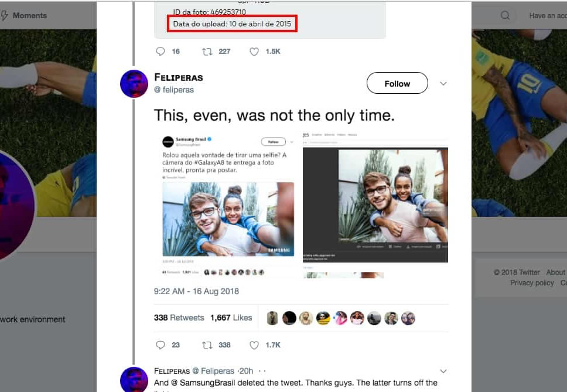This screenshot has width=567, height=392.
Task: Click the search magnifier icon
Action: [505, 16]
